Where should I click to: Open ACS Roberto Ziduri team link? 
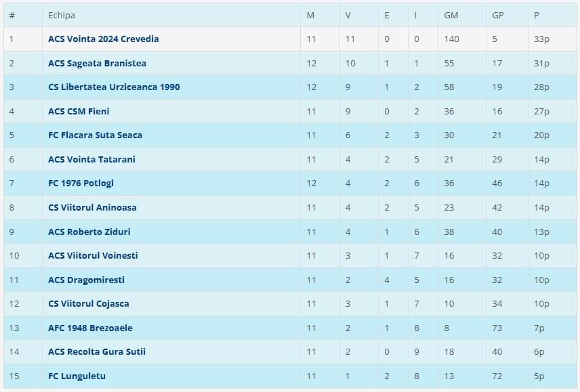click(x=89, y=232)
